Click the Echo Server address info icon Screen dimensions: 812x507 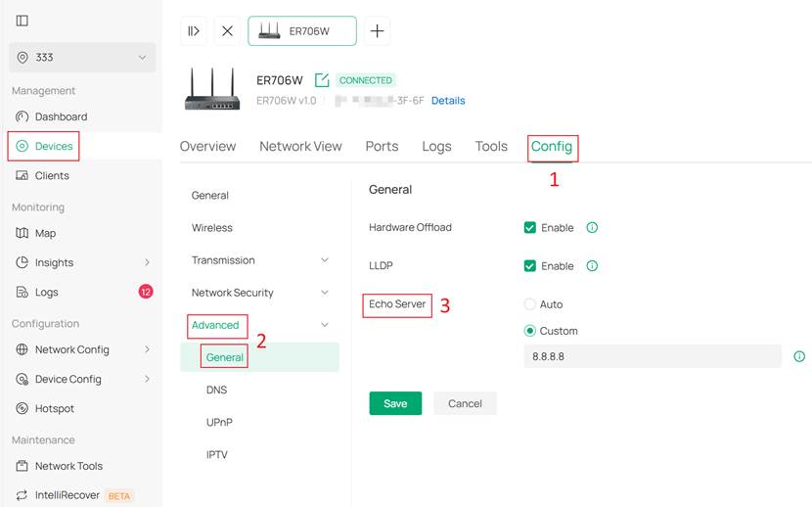coord(799,356)
